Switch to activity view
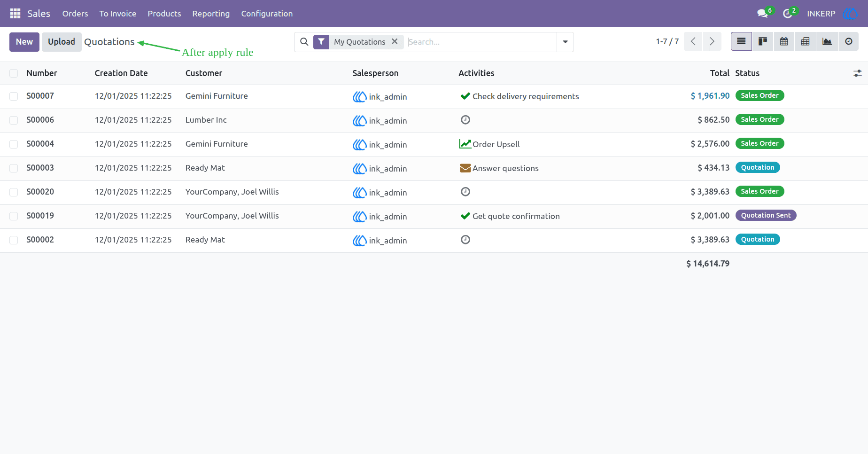Viewport: 868px width, 454px height. [848, 41]
